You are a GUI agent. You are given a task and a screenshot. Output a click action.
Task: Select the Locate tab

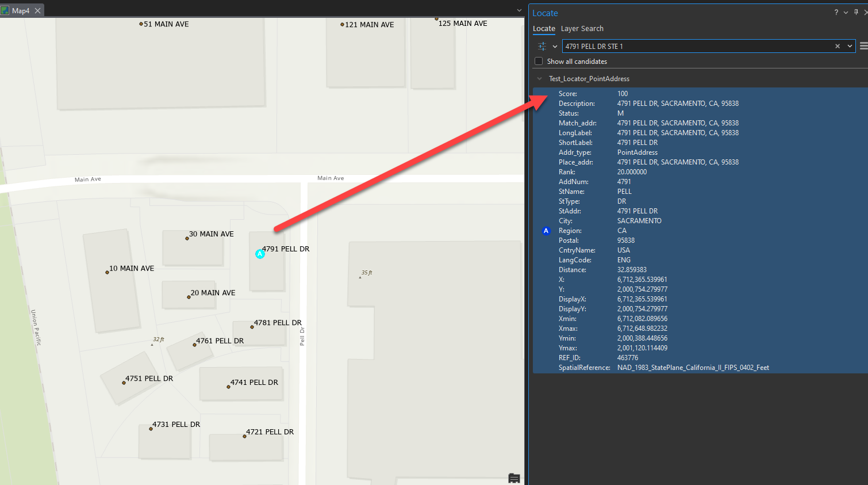click(544, 28)
